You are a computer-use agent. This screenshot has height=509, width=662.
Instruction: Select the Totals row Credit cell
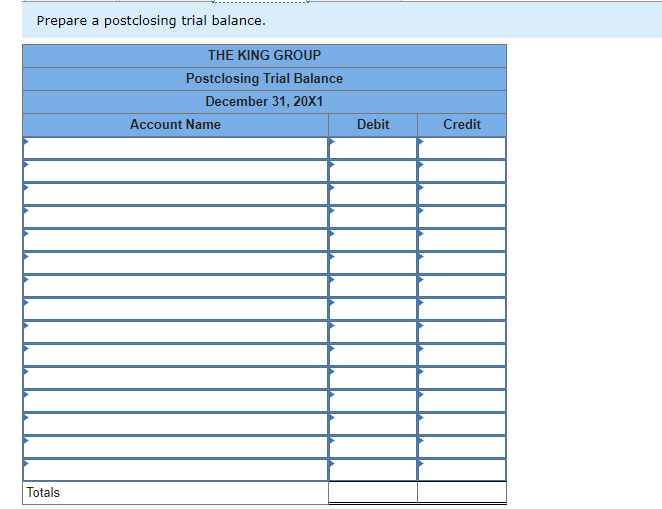tap(462, 492)
